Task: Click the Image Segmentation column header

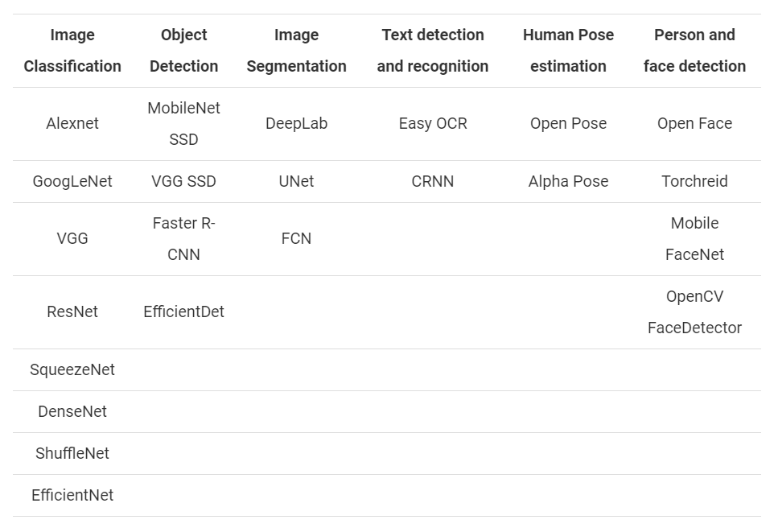Action: [296, 51]
